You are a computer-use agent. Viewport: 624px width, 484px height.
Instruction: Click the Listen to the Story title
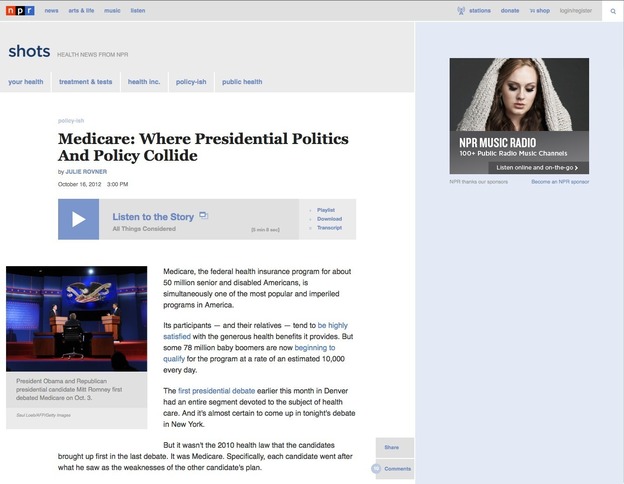point(153,217)
